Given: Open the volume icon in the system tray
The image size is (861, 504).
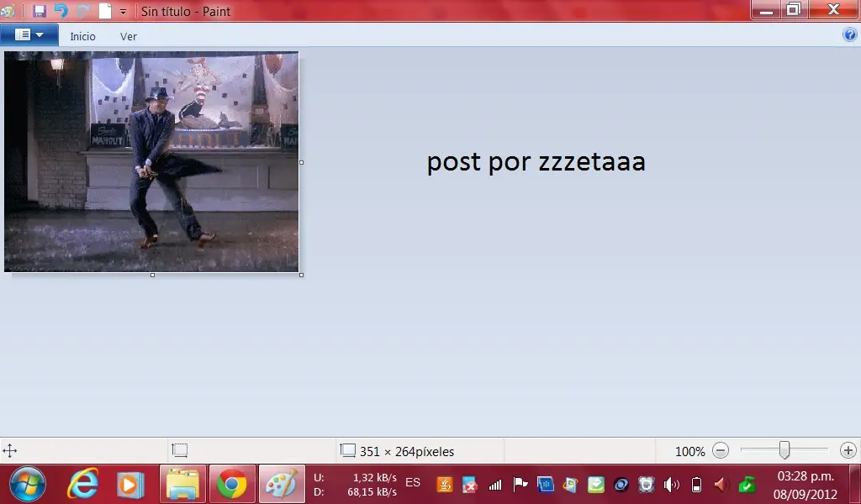Looking at the screenshot, I should (673, 485).
